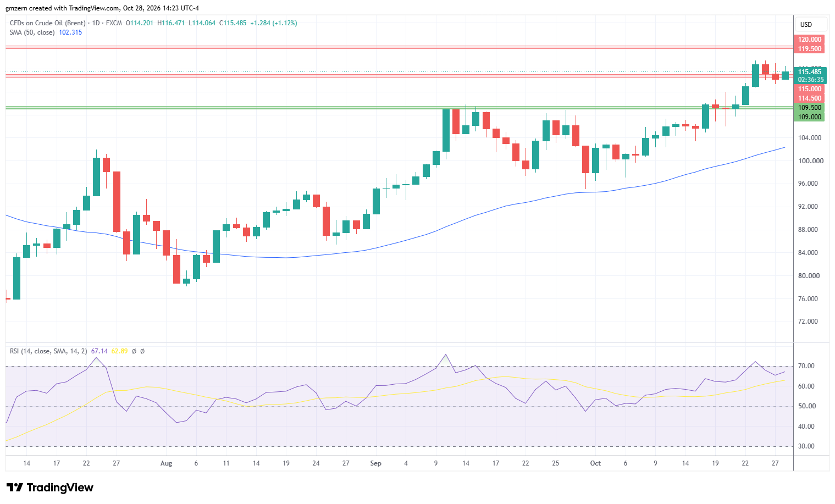This screenshot has height=504, width=835.
Task: Click "30.00" on the RSI scale
Action: [806, 446]
